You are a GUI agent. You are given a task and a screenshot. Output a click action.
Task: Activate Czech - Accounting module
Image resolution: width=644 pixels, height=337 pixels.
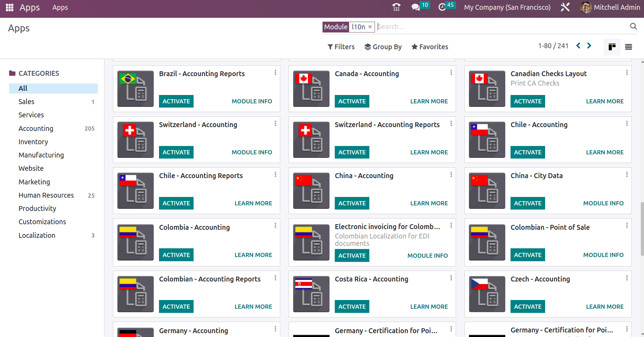pos(528,307)
